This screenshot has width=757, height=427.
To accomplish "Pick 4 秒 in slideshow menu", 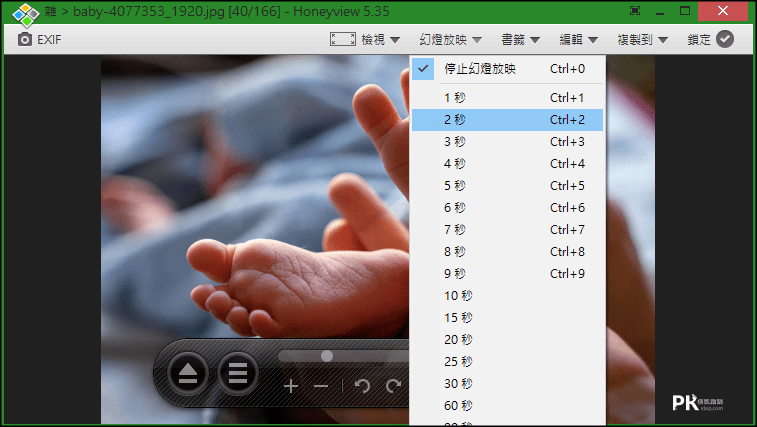I will (x=507, y=164).
